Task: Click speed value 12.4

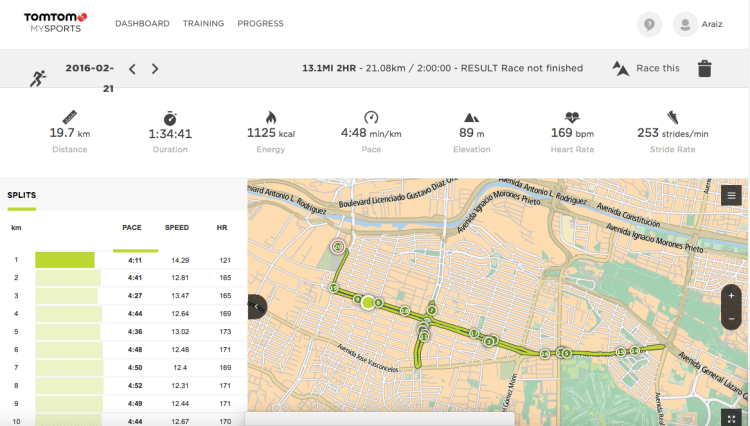Action: 180,368
